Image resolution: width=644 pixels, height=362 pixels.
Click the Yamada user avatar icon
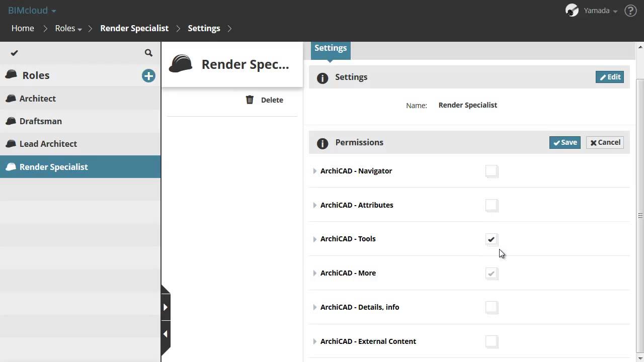[572, 11]
